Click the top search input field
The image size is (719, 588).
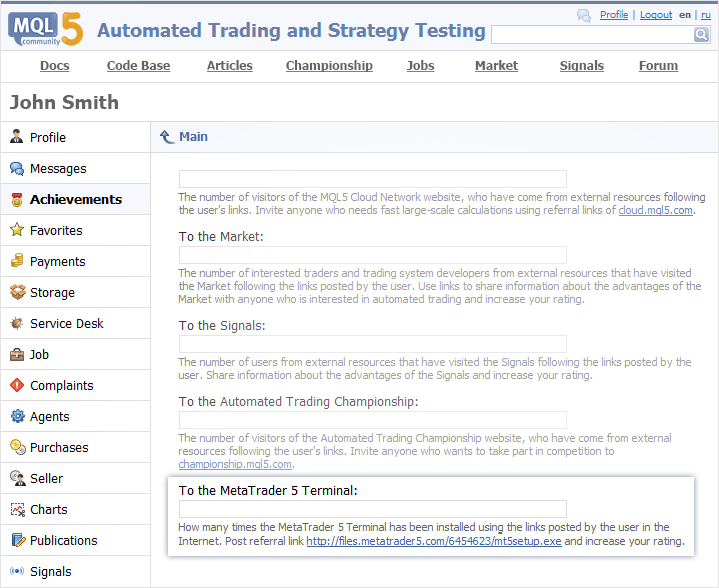592,35
